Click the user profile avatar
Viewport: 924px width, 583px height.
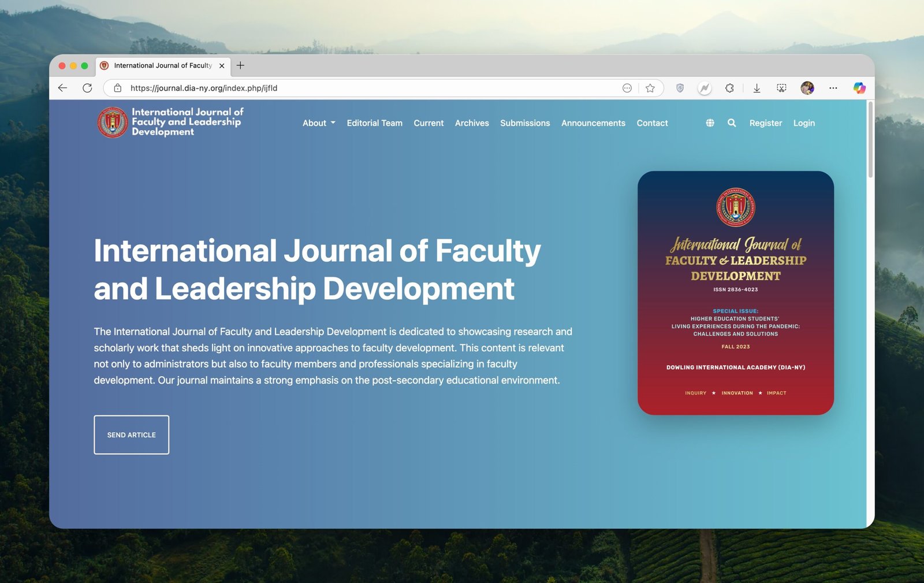point(807,88)
